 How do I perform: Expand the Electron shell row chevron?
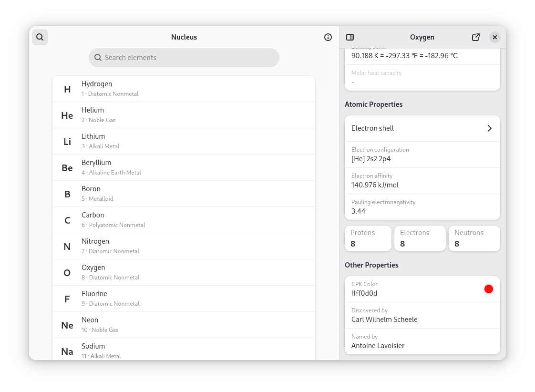(x=489, y=128)
